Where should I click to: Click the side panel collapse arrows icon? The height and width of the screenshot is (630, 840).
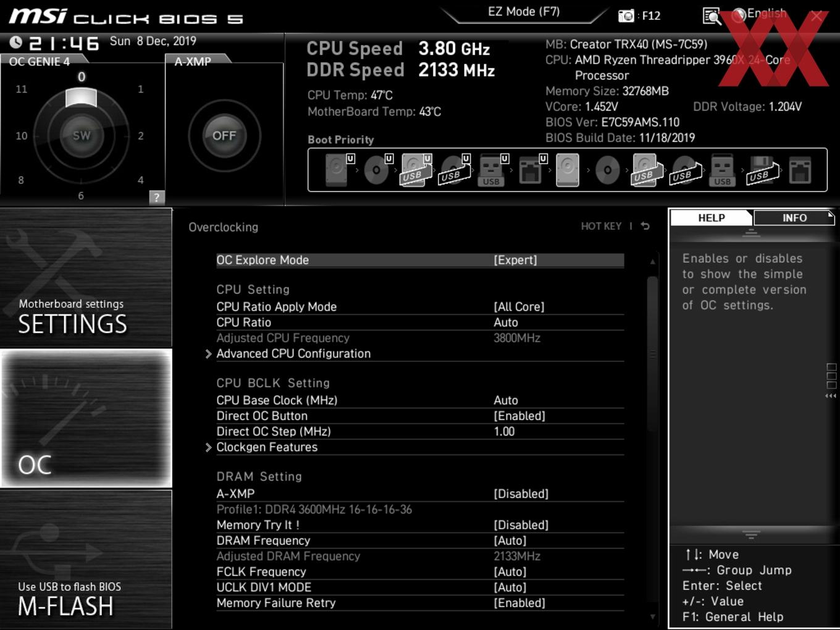pyautogui.click(x=831, y=396)
